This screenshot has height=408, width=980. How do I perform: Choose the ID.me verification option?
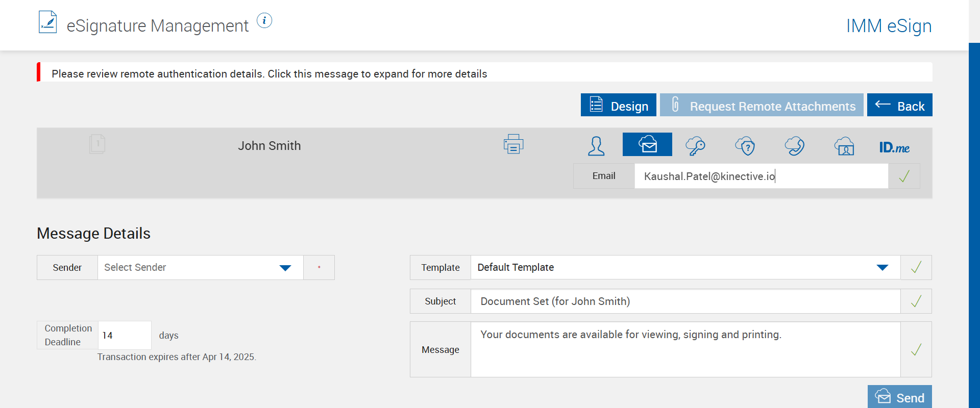tap(894, 147)
